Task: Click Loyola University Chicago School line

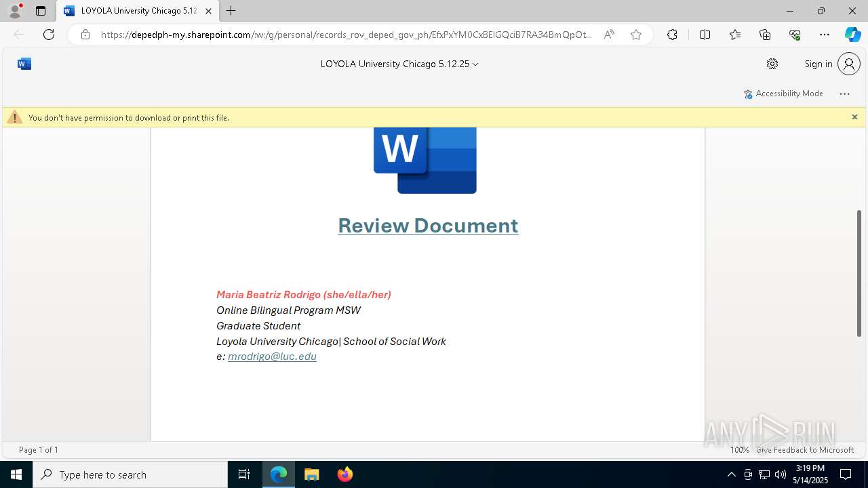Action: pyautogui.click(x=331, y=342)
